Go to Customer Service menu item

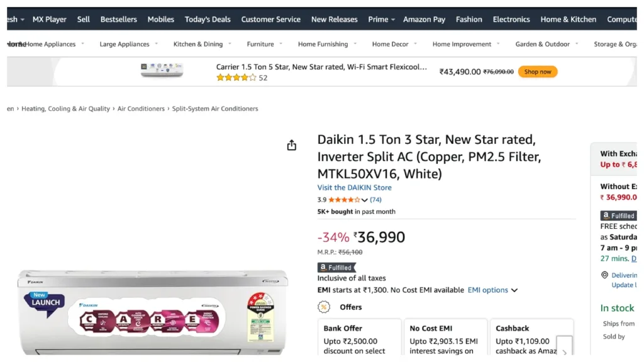coord(270,19)
